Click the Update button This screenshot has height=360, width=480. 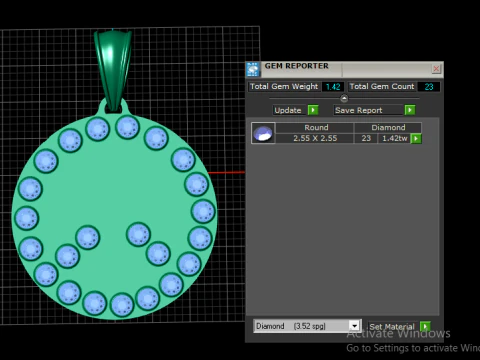tap(290, 110)
